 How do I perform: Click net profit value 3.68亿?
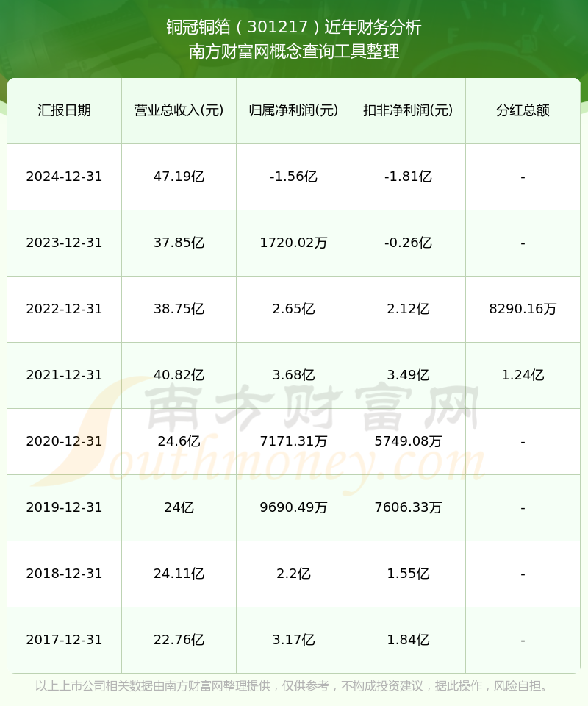294,375
